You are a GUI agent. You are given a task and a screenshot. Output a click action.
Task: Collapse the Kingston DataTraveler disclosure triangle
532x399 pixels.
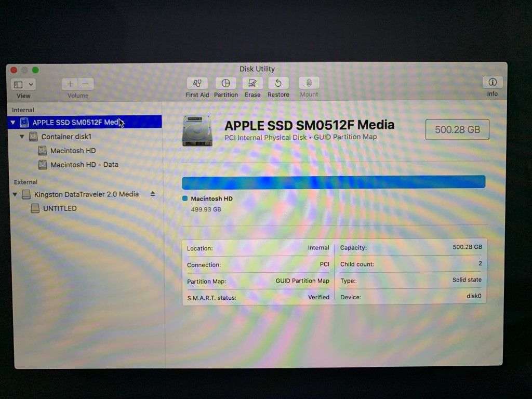[x=15, y=194]
